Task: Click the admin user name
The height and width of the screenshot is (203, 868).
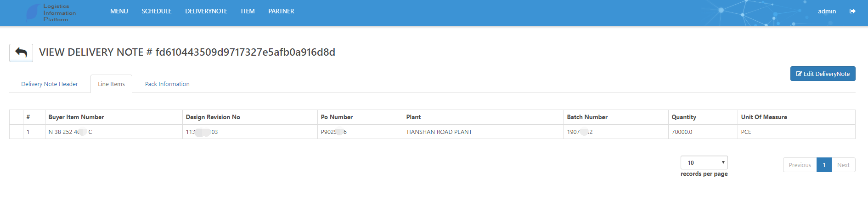Action: coord(827,11)
